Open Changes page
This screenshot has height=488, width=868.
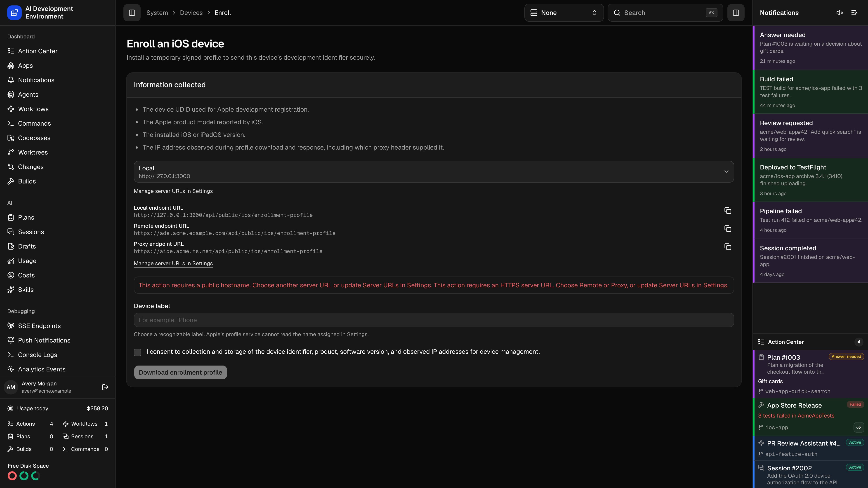58,167
